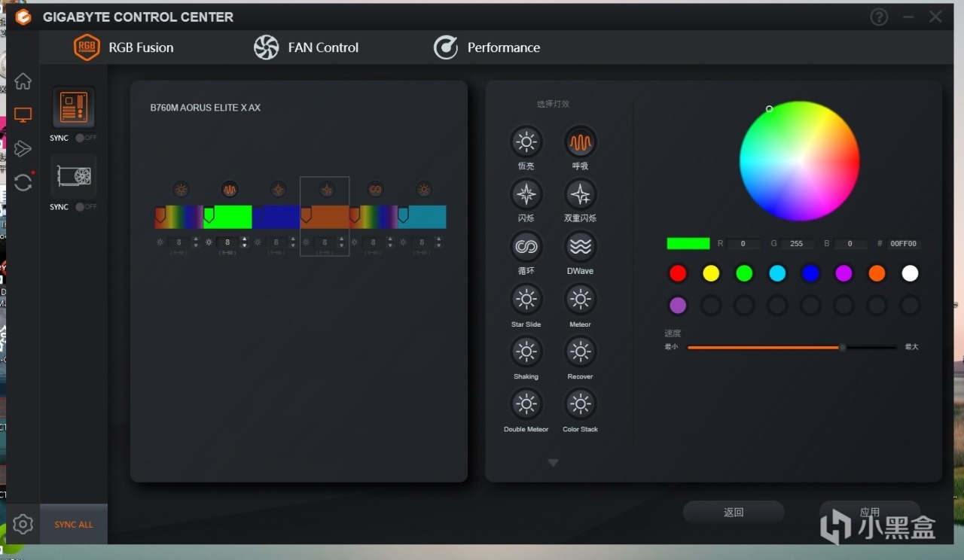Screen dimensions: 964x560
Task: Open the paper-plane icon in the sidebar
Action: 23,148
